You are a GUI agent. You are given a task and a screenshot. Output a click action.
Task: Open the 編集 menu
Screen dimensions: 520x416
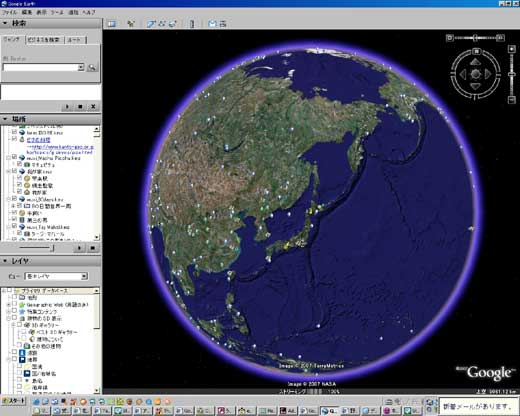[27, 12]
